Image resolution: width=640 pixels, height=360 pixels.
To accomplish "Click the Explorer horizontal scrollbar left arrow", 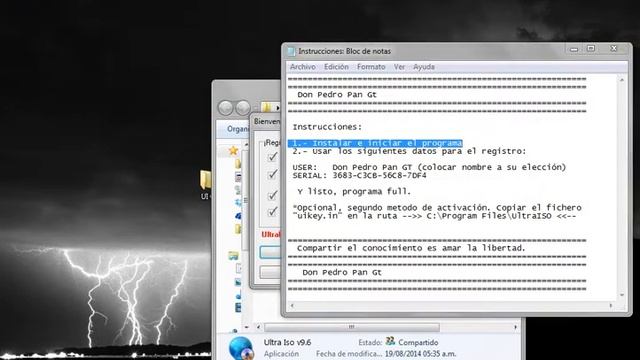I will pyautogui.click(x=258, y=327).
